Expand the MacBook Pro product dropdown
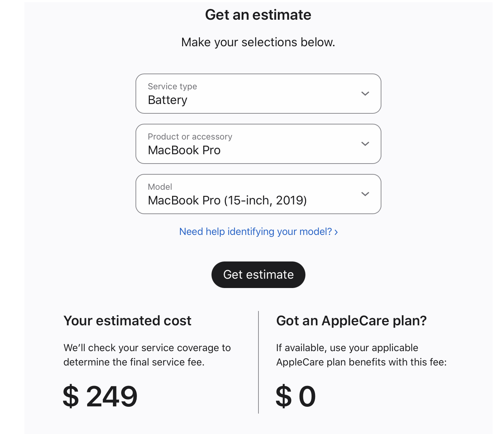This screenshot has height=434, width=504. tap(258, 144)
